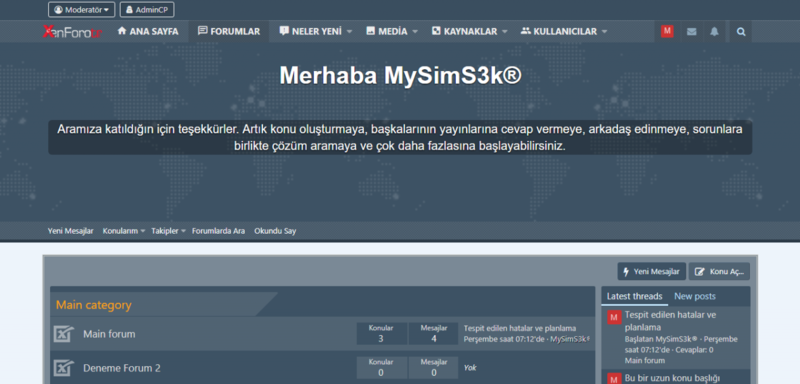
Task: Click the Main forum node icon
Action: (64, 335)
